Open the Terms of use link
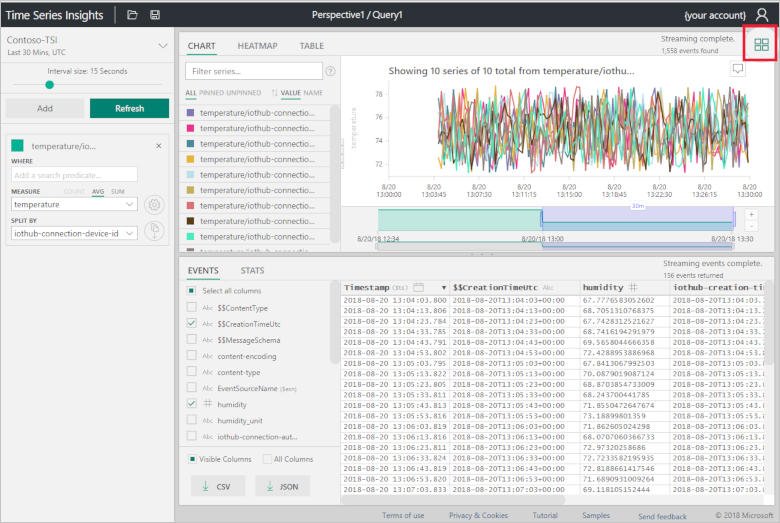Screen dimensions: 780x523 tap(403, 515)
